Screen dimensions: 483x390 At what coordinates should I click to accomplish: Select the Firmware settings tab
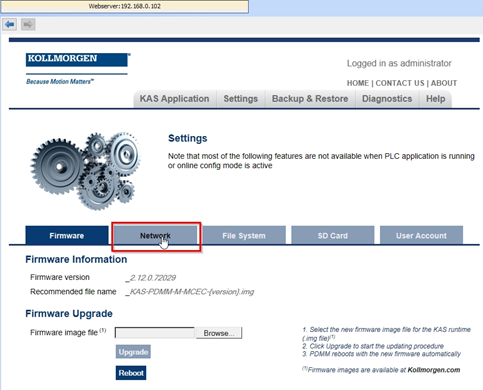(67, 236)
